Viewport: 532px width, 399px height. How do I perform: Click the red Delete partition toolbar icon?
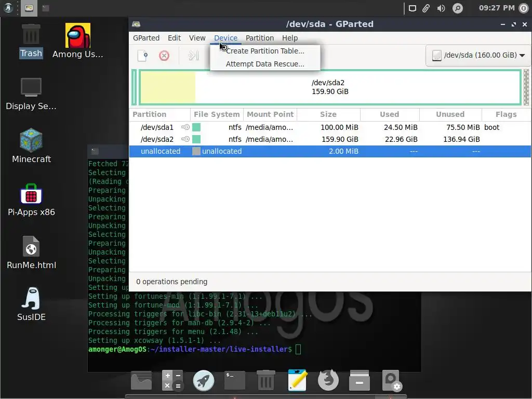164,56
